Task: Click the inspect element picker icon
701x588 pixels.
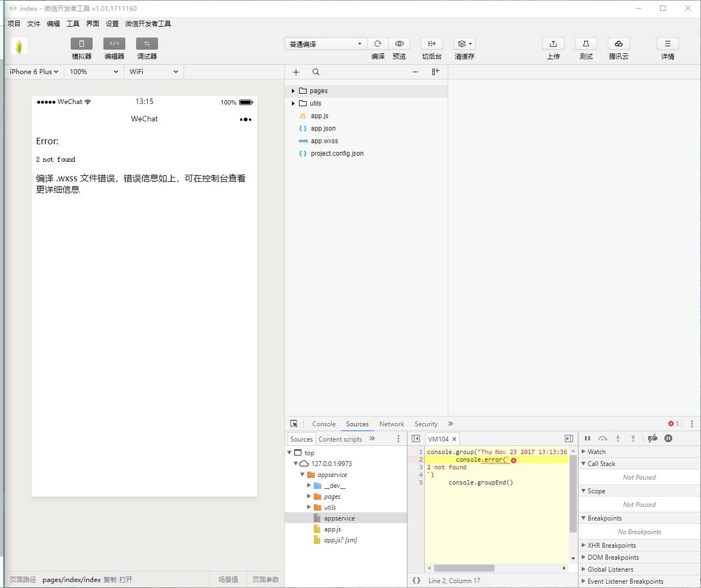Action: pyautogui.click(x=294, y=424)
